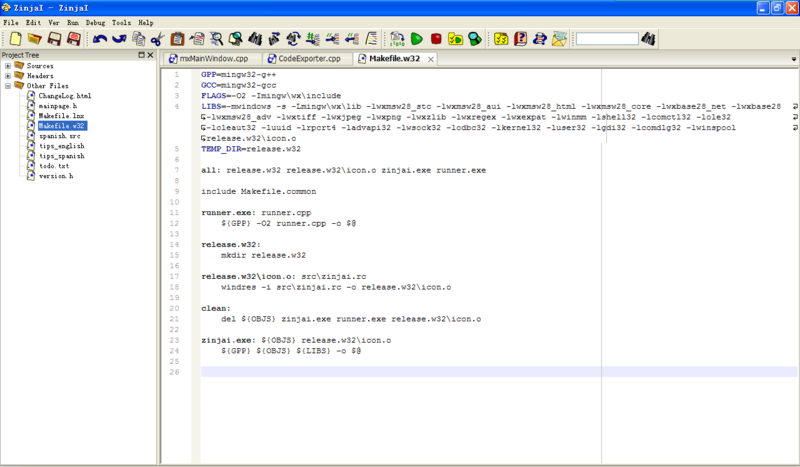Open the Debug menu
The width and height of the screenshot is (800, 467).
click(x=95, y=22)
